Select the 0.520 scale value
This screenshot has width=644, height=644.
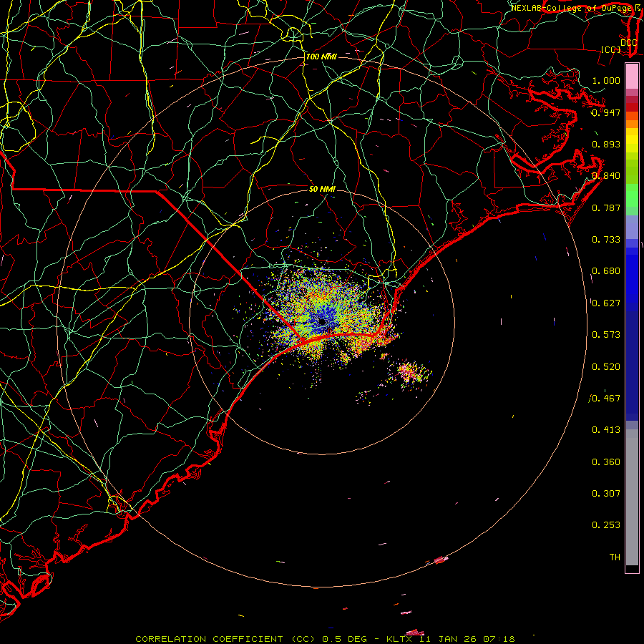606,367
